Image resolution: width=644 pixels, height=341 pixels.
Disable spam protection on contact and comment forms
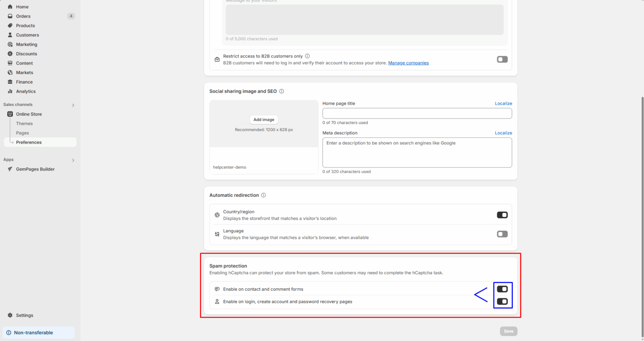point(502,289)
